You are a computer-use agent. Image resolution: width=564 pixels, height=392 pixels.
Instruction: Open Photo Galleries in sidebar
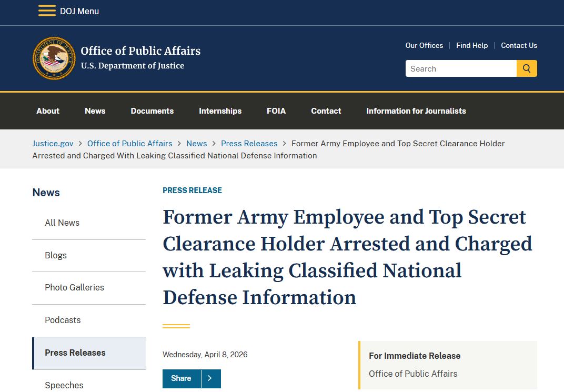pos(74,288)
